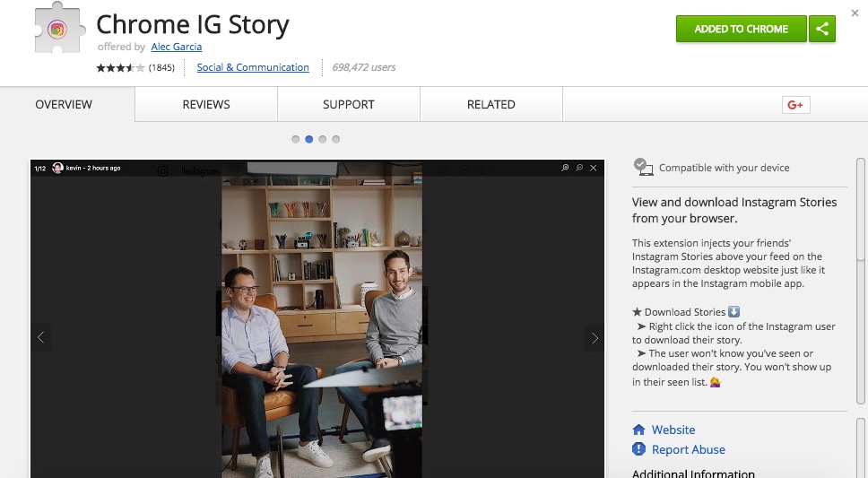868x478 pixels.
Task: Click the Chrome IG Story extension puzzle icon
Action: (60, 28)
